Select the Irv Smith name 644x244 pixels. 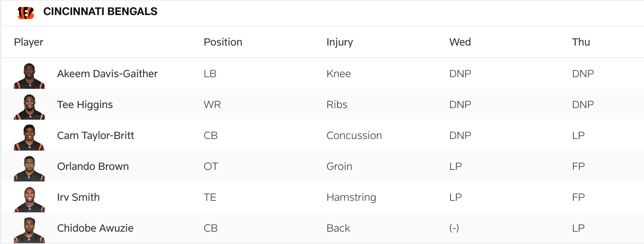point(78,197)
